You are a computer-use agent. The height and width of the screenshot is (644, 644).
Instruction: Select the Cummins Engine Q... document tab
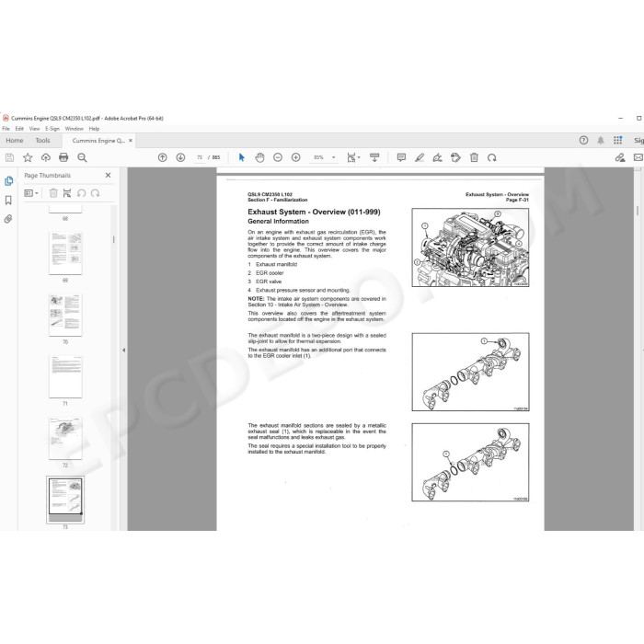98,141
